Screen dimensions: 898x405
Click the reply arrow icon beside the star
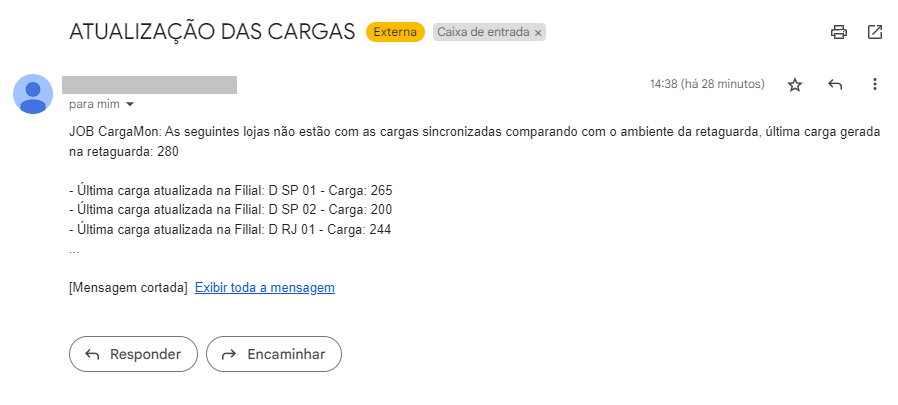835,85
